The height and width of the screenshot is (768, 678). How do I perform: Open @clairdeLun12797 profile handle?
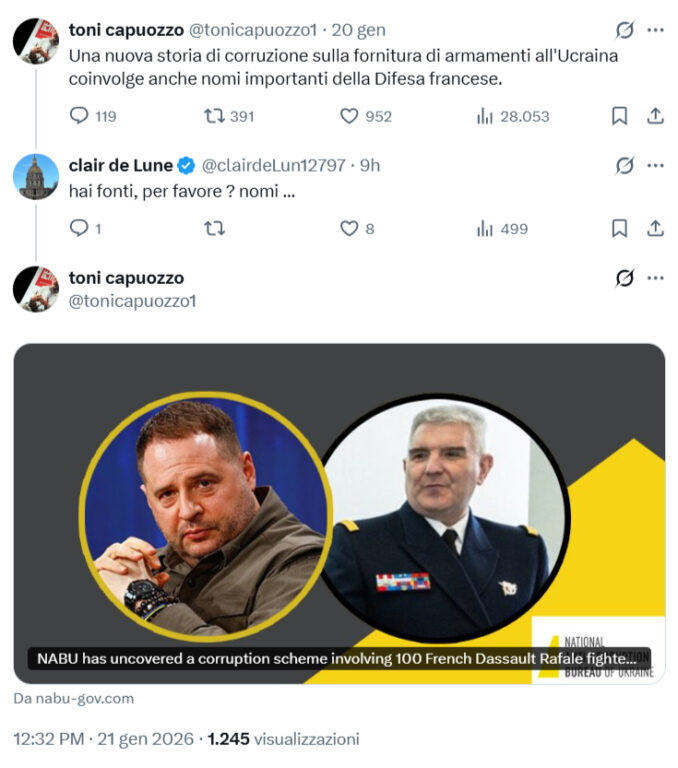[274, 166]
